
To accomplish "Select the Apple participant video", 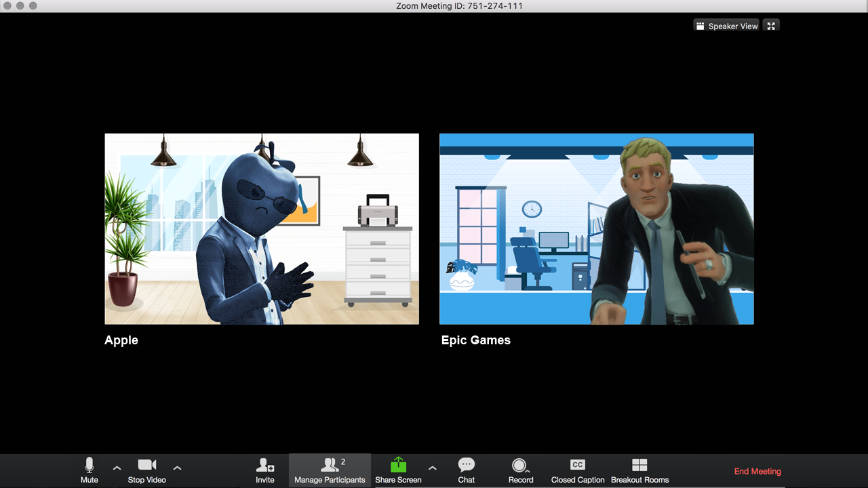I will pyautogui.click(x=262, y=229).
